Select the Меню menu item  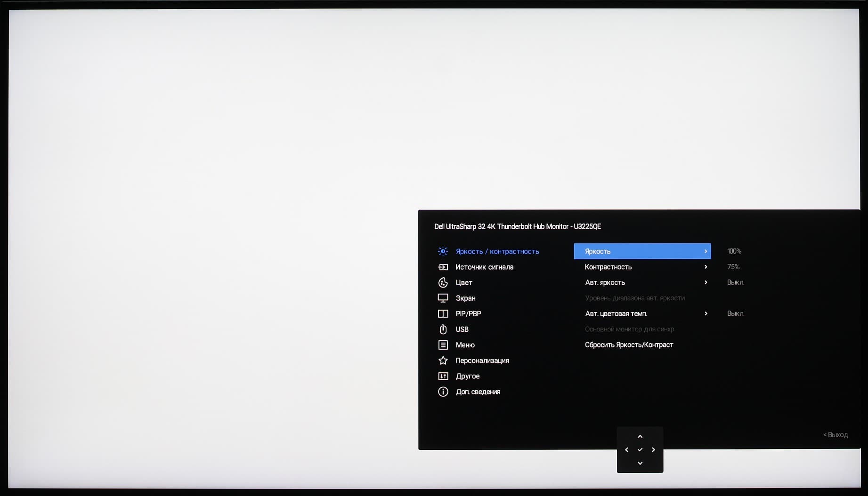(465, 345)
